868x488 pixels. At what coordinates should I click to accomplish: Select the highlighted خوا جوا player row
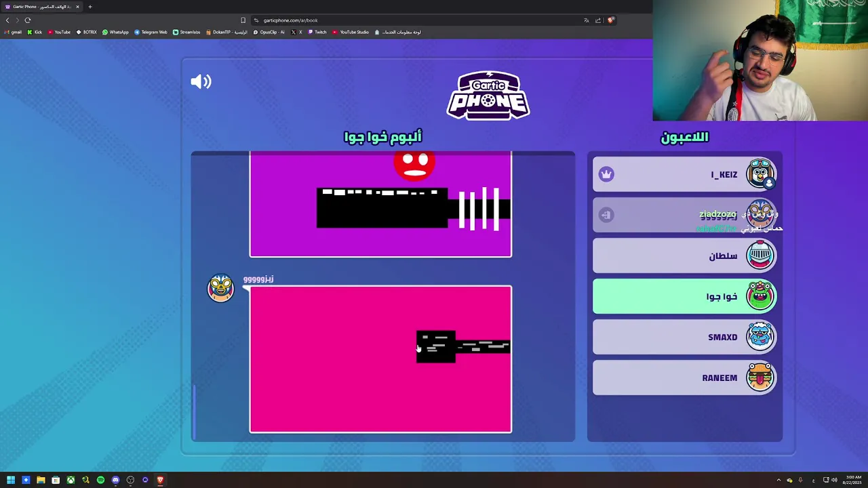[684, 296]
